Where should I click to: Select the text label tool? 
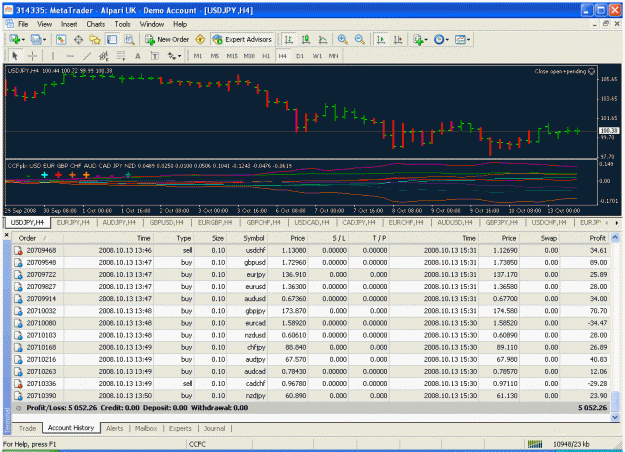point(155,56)
